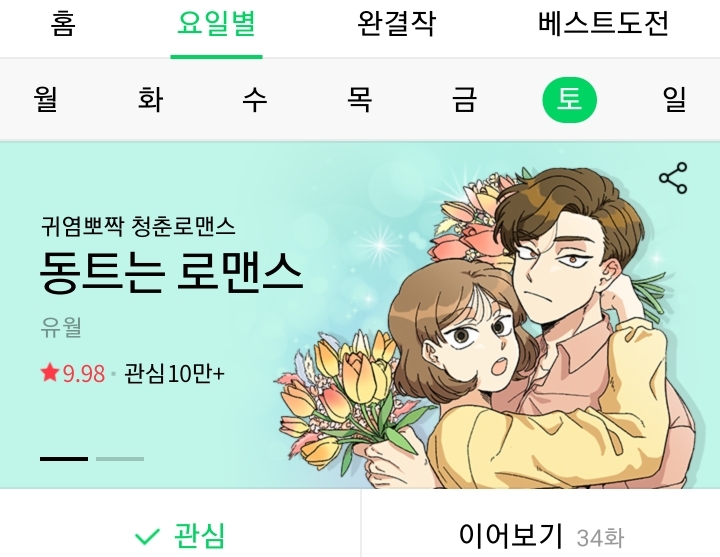Tap the highlighted Saturday 토 circle
Screen dimensions: 720x557
570,100
